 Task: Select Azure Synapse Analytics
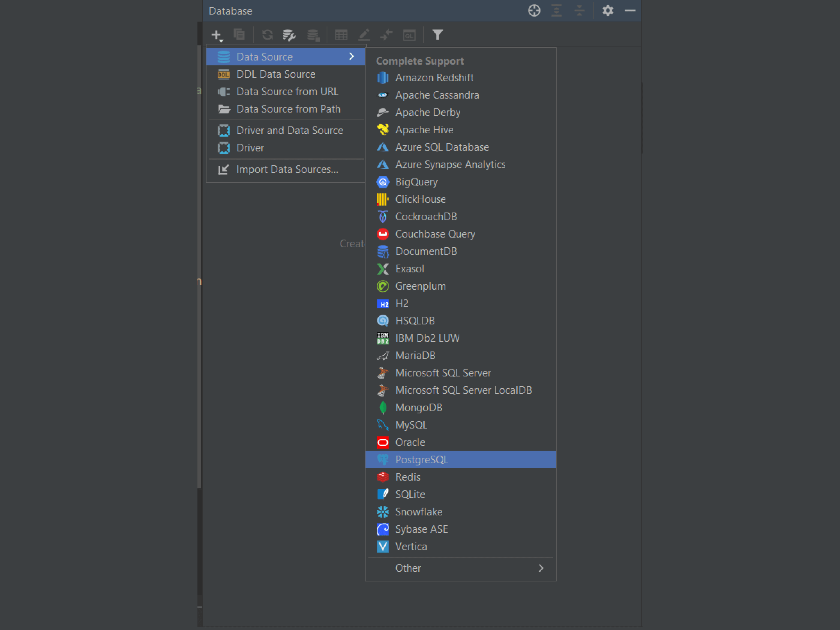tap(461, 164)
